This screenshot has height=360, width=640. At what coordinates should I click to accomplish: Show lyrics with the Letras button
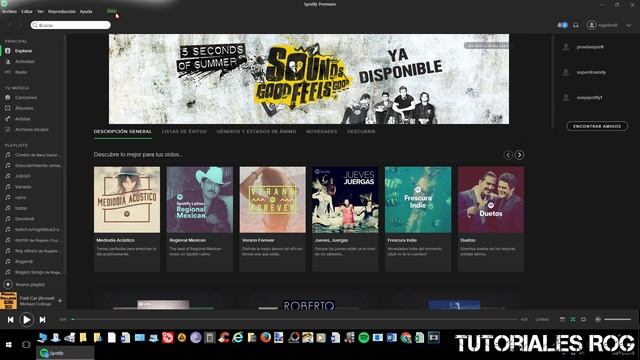tap(542, 319)
